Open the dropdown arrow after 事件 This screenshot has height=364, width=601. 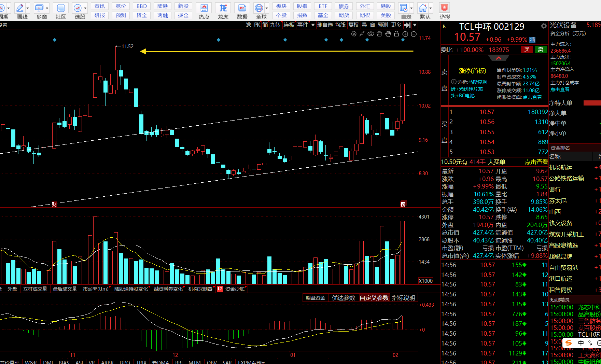(x=313, y=25)
